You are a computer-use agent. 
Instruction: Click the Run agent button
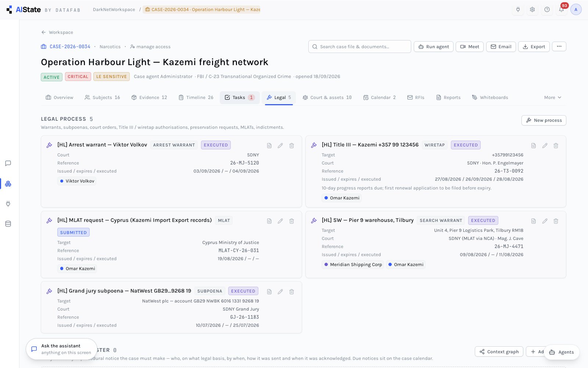[434, 47]
